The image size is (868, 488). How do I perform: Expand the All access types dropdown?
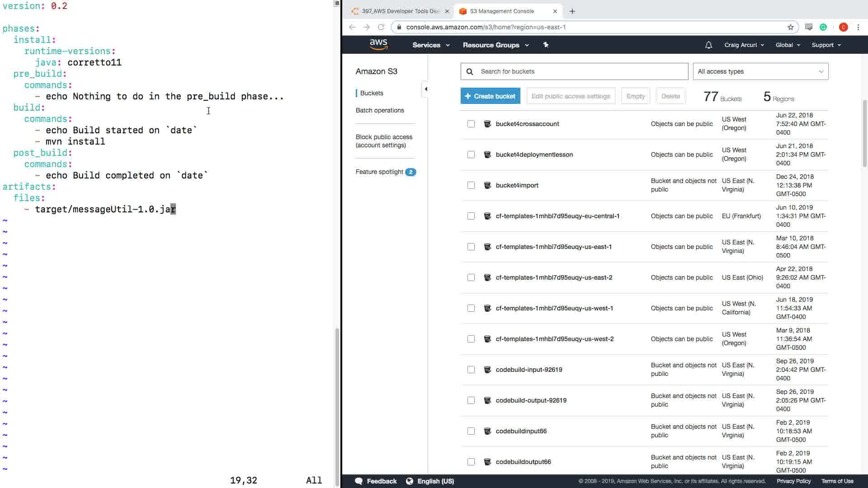pos(760,71)
